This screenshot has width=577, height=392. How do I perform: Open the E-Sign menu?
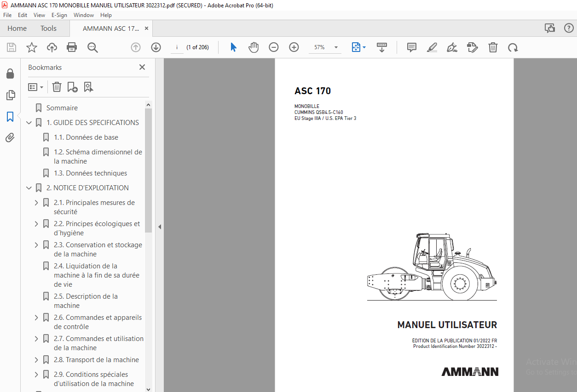(x=59, y=15)
